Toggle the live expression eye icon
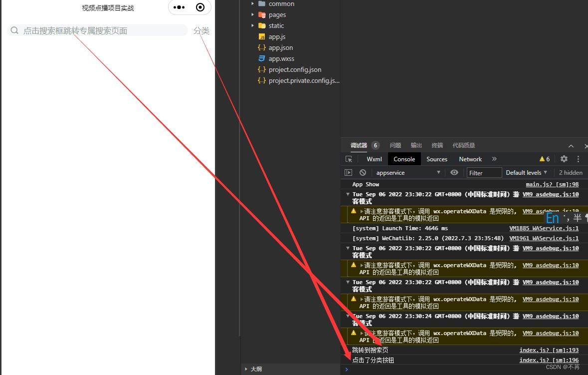588x375 pixels. pyautogui.click(x=454, y=173)
